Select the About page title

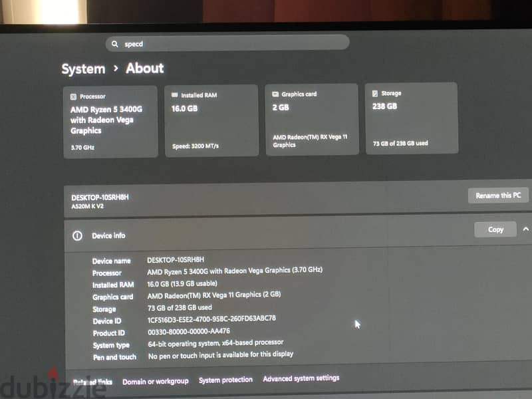pyautogui.click(x=145, y=68)
